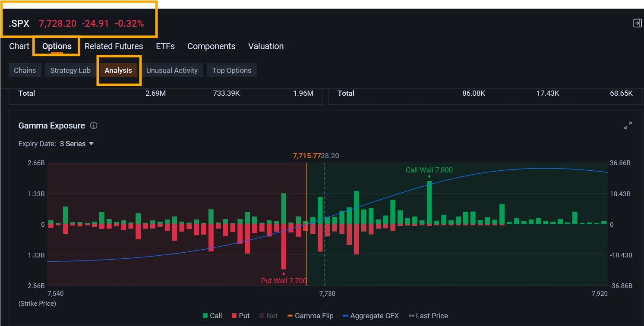Expand the Gamma Exposure chart to fullscreen
The height and width of the screenshot is (326, 644).
pos(628,125)
